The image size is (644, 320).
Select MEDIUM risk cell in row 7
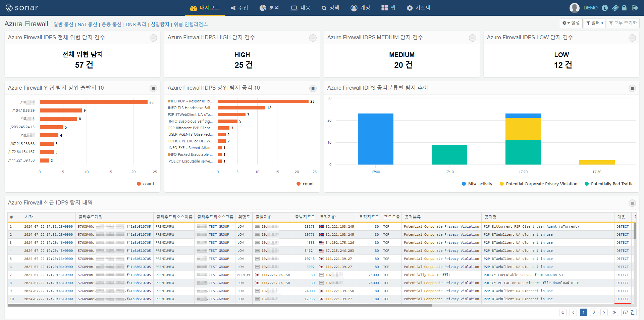pos(244,275)
